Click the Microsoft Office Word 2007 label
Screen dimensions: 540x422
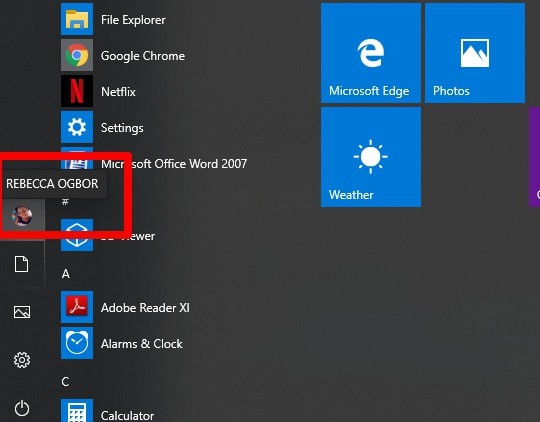pyautogui.click(x=174, y=164)
